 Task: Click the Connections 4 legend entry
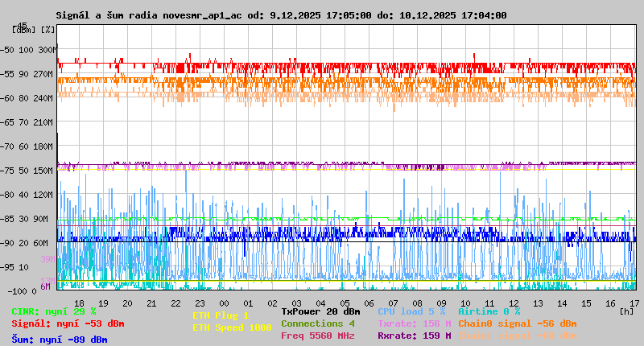click(x=317, y=323)
